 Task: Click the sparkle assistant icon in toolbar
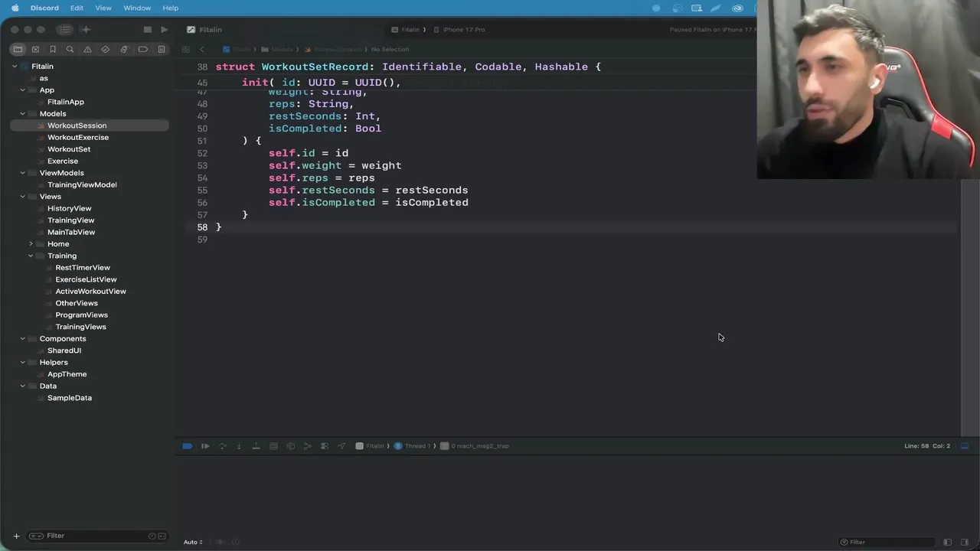tap(86, 29)
